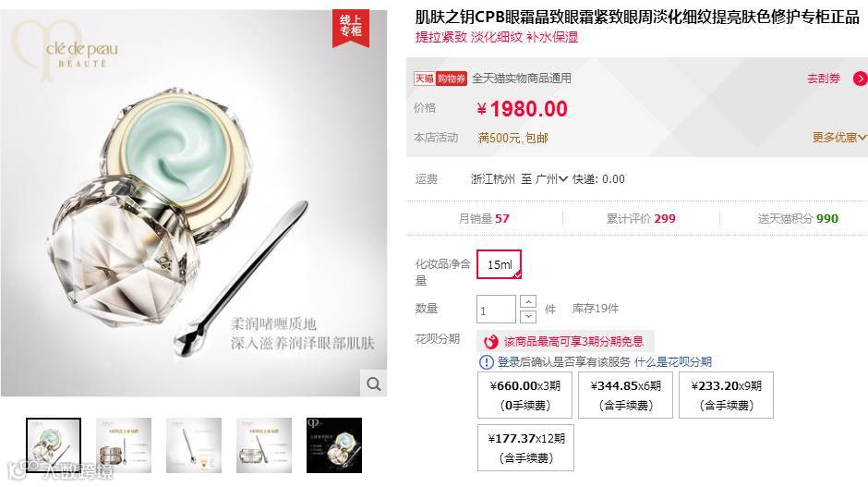The height and width of the screenshot is (487, 868).
Task: Decrease quantity with the down arrow
Action: [528, 316]
